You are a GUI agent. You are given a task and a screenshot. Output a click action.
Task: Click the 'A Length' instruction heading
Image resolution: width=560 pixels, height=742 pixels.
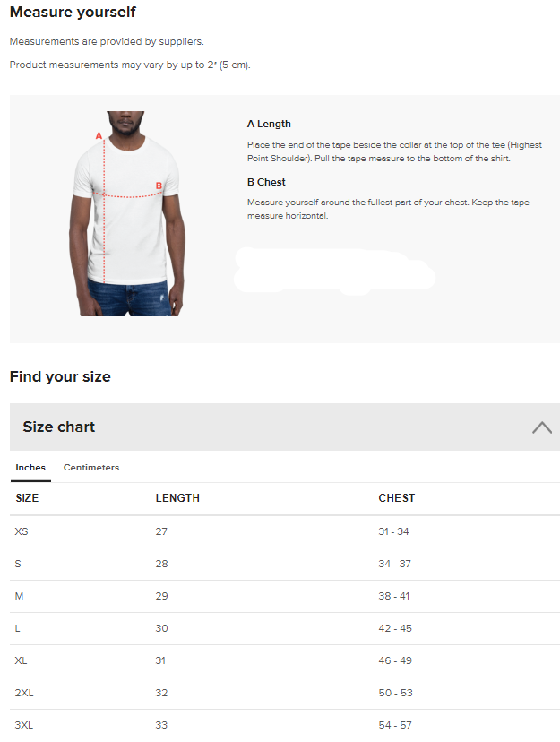pyautogui.click(x=269, y=124)
